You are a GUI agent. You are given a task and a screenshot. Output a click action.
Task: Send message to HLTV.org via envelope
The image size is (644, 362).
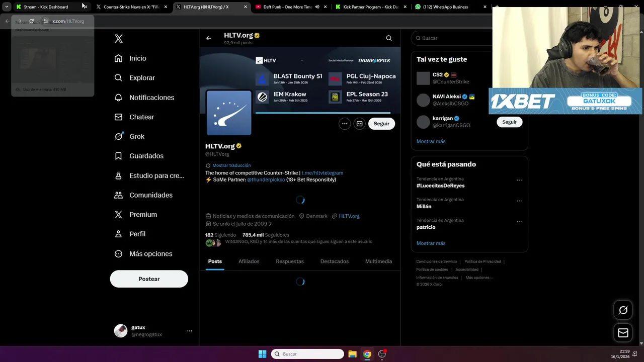tap(359, 124)
